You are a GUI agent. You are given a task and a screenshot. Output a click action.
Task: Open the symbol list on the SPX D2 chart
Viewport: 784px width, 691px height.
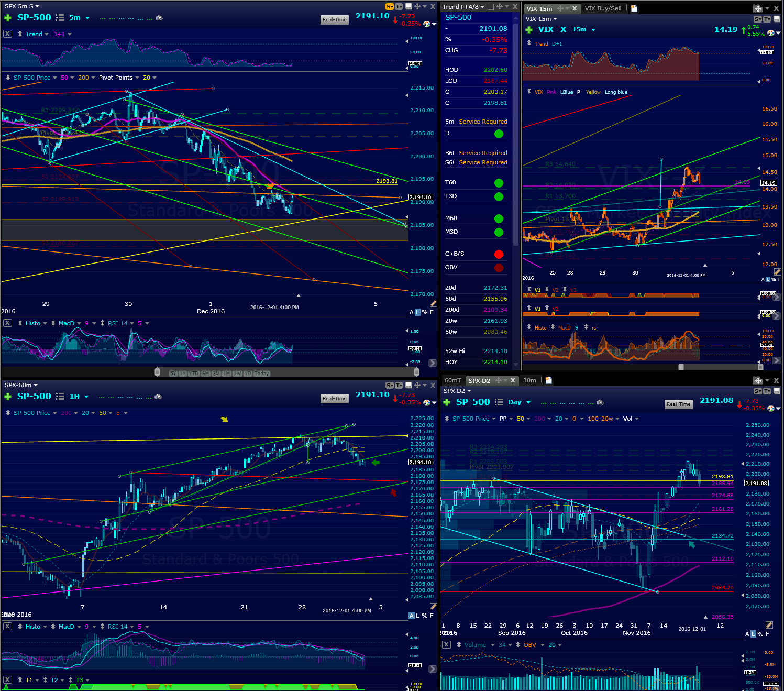click(x=499, y=402)
